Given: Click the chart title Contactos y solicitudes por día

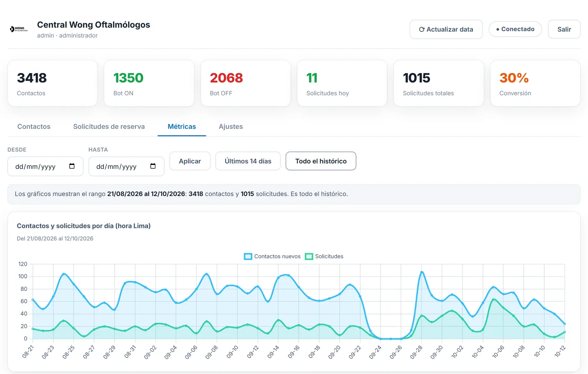Looking at the screenshot, I should (84, 226).
